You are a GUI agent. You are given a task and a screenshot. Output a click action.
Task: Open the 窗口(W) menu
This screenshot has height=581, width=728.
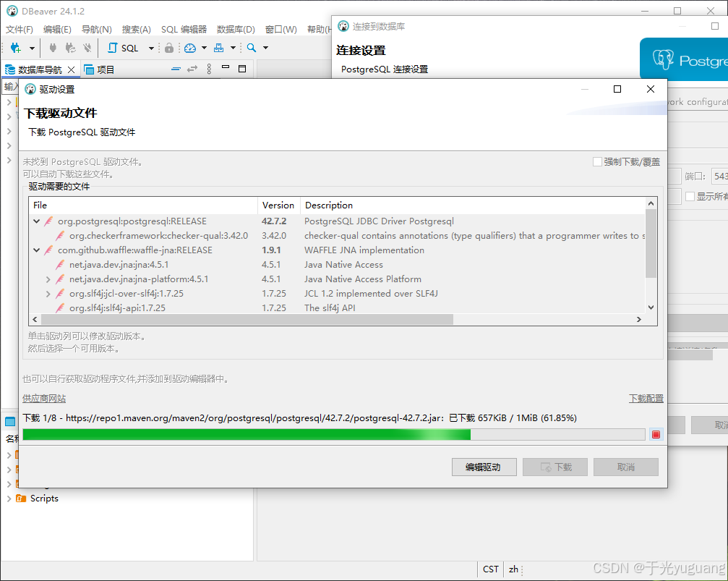[281, 29]
